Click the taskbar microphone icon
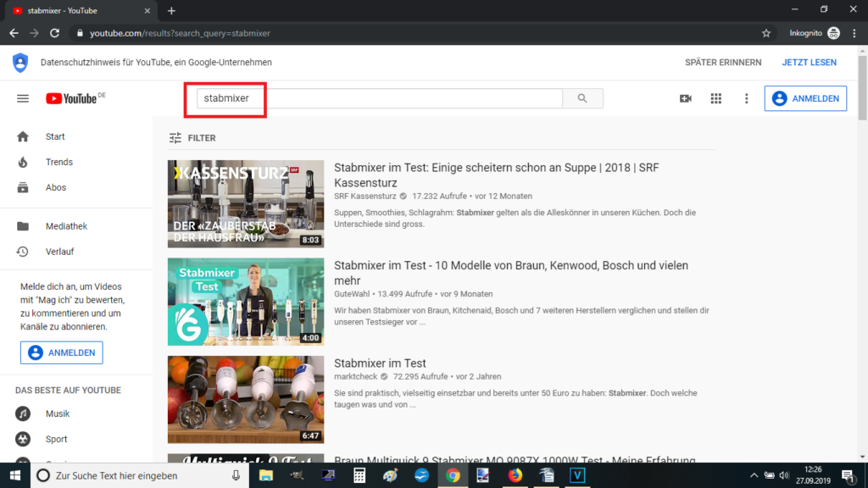The width and height of the screenshot is (868, 488). click(x=236, y=475)
